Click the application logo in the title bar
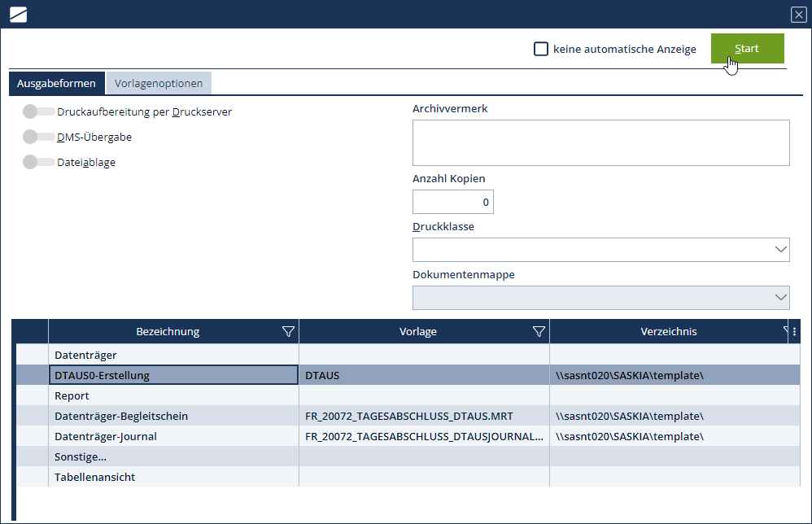Screen dimensions: 812x524 click(18, 15)
